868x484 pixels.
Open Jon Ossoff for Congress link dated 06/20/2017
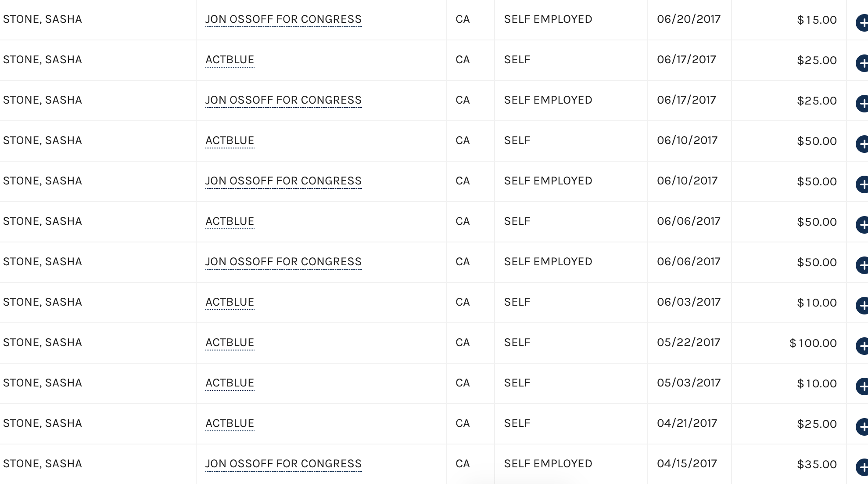click(x=283, y=19)
